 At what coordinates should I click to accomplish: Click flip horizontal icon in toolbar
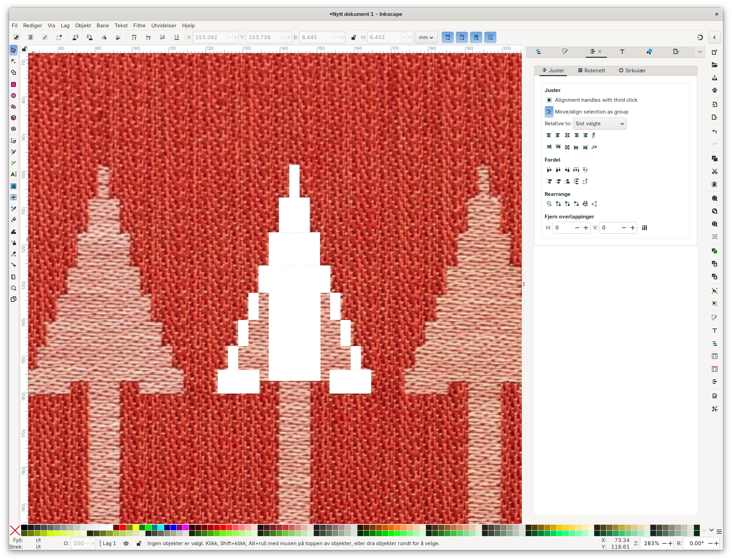pyautogui.click(x=104, y=37)
